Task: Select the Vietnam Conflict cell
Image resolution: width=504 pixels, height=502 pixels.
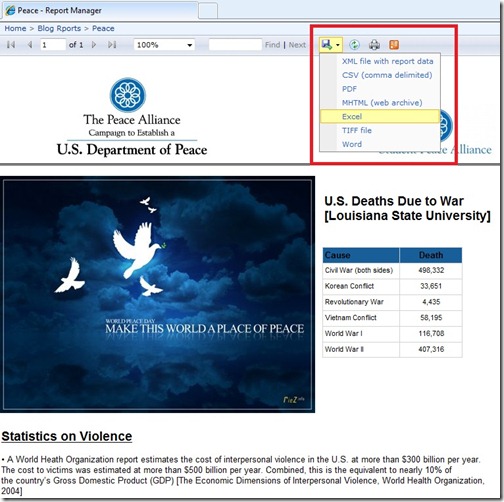Action: [x=361, y=318]
